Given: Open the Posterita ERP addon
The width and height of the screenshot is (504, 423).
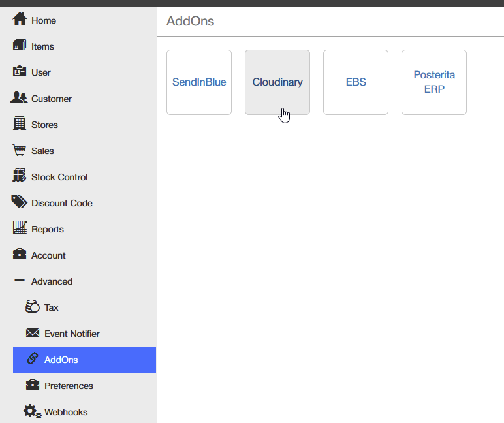Looking at the screenshot, I should point(434,82).
